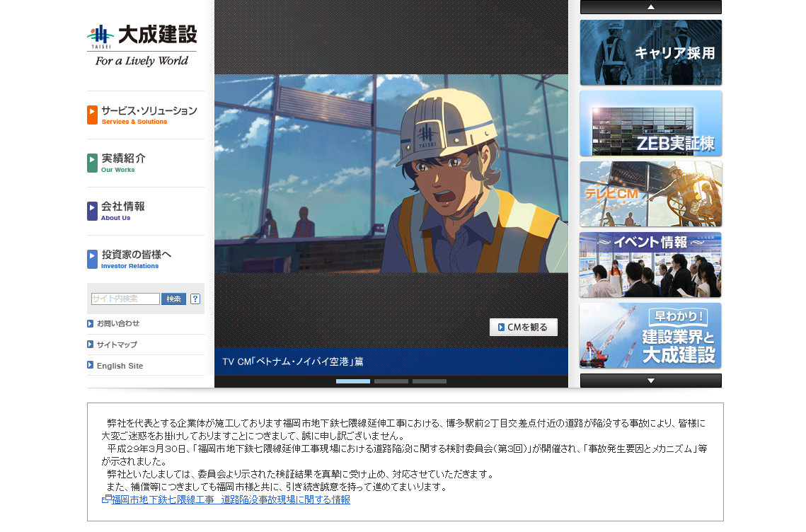The height and width of the screenshot is (532, 806).
Task: Click the arrow icon beside English Site
Action: coord(90,366)
